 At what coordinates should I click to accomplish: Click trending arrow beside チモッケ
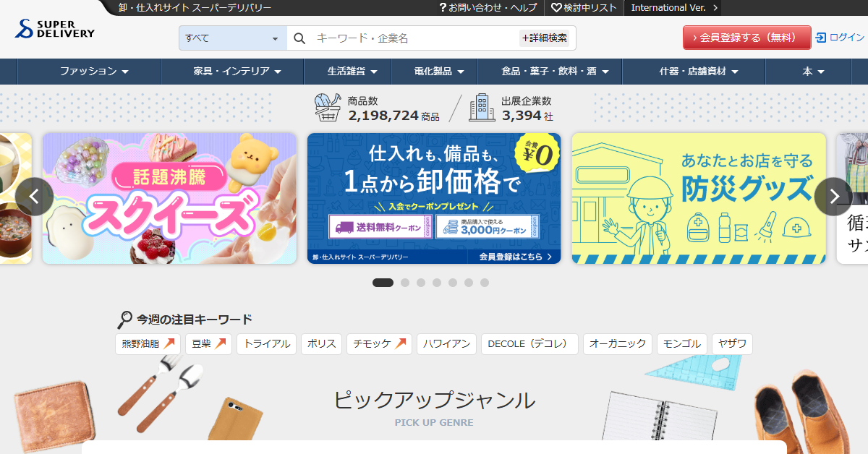point(401,343)
